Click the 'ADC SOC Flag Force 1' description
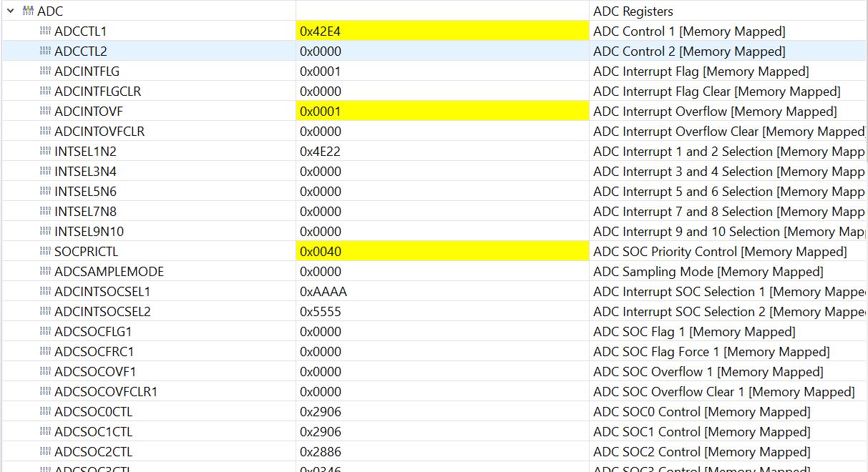Image resolution: width=868 pixels, height=472 pixels. (x=711, y=352)
